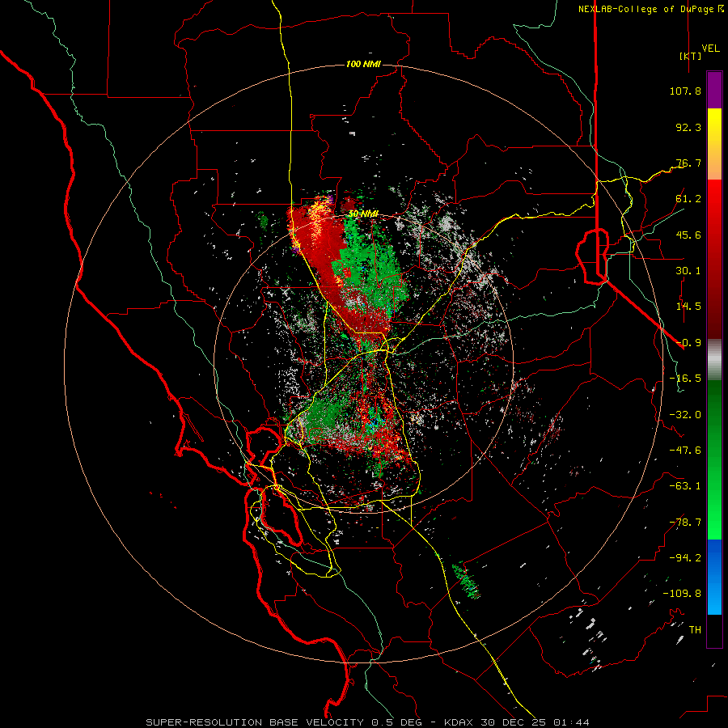Select the -78.7 legend value
The width and height of the screenshot is (728, 728).
685,523
